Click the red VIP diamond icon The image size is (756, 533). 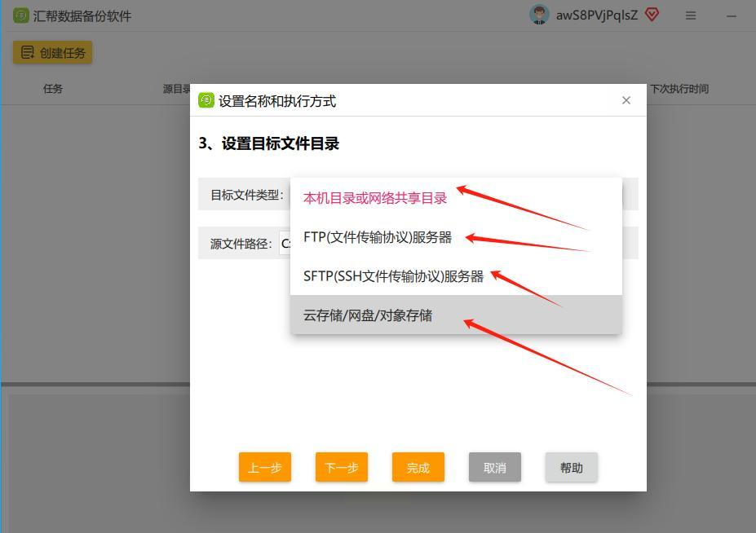(652, 15)
